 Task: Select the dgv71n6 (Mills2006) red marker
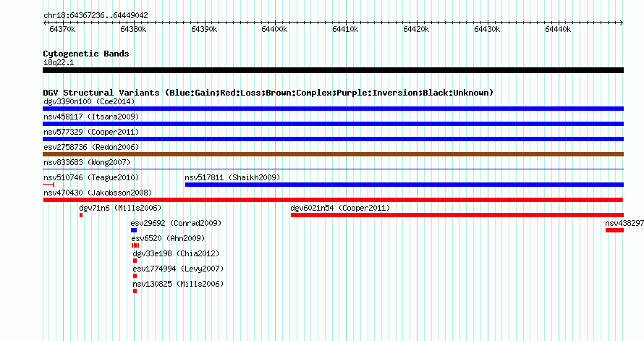tap(81, 215)
